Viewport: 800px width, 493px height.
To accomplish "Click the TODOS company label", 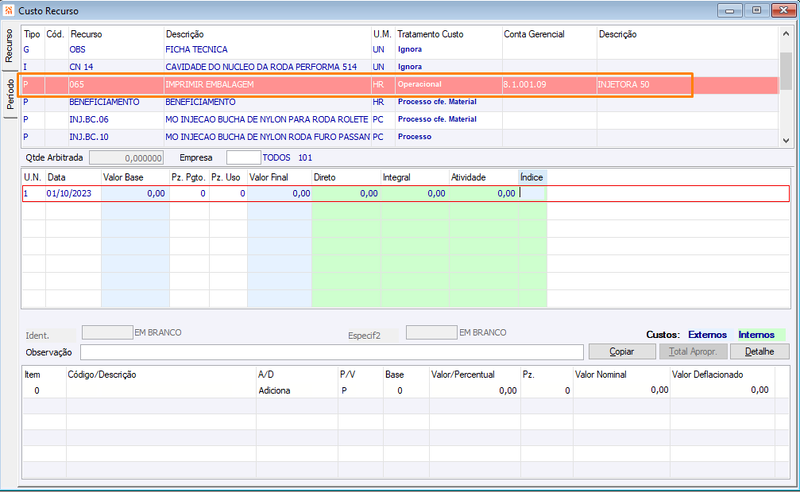I will tap(276, 158).
